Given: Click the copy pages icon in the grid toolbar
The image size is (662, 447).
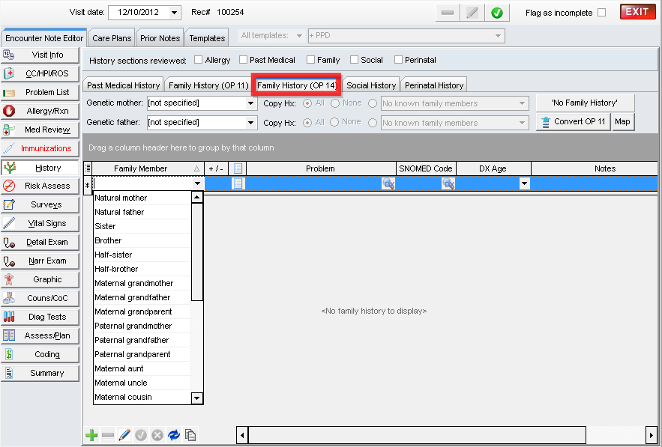Looking at the screenshot, I should point(190,435).
